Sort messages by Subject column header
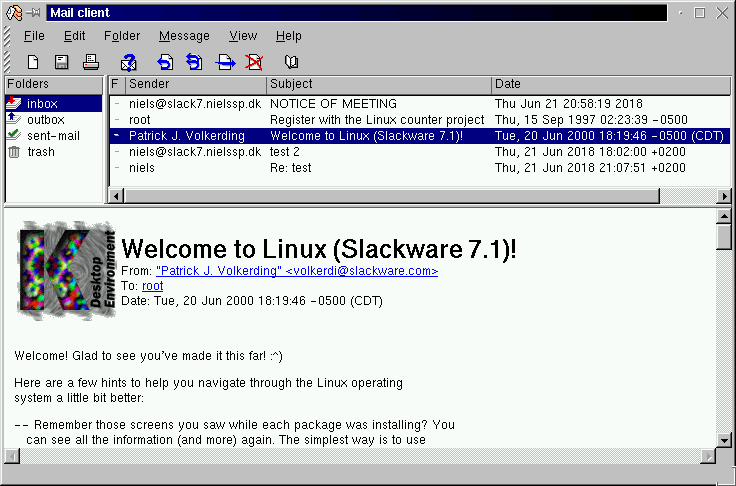Screen dimensions: 736x486 click(378, 84)
